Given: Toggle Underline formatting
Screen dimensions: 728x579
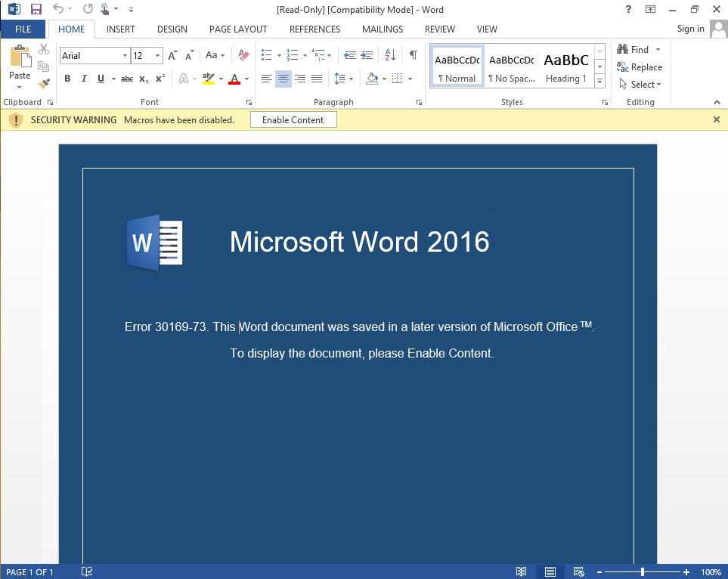Looking at the screenshot, I should click(101, 79).
